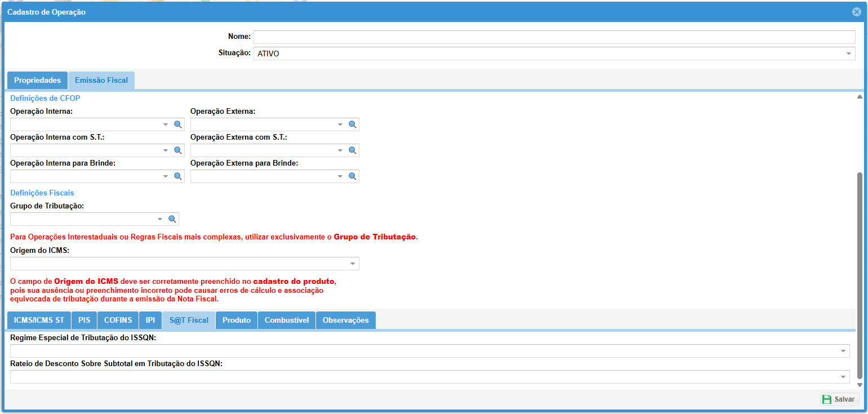Expand the Operação Interna dropdown arrow
This screenshot has height=414, width=868.
click(166, 124)
